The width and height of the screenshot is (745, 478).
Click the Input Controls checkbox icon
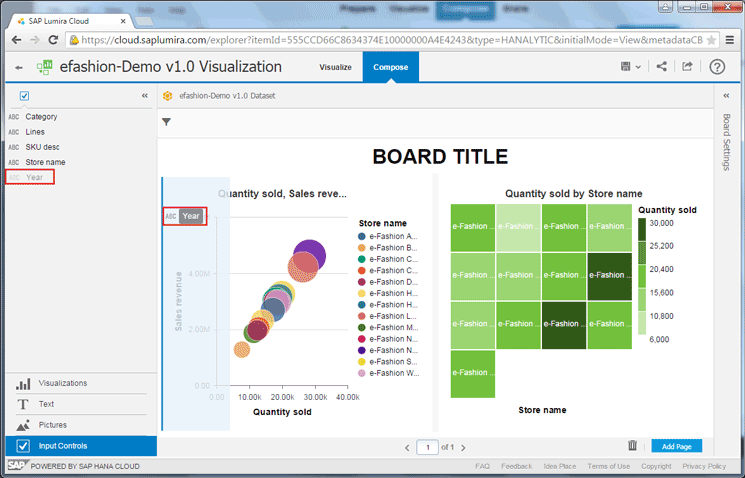[x=23, y=446]
